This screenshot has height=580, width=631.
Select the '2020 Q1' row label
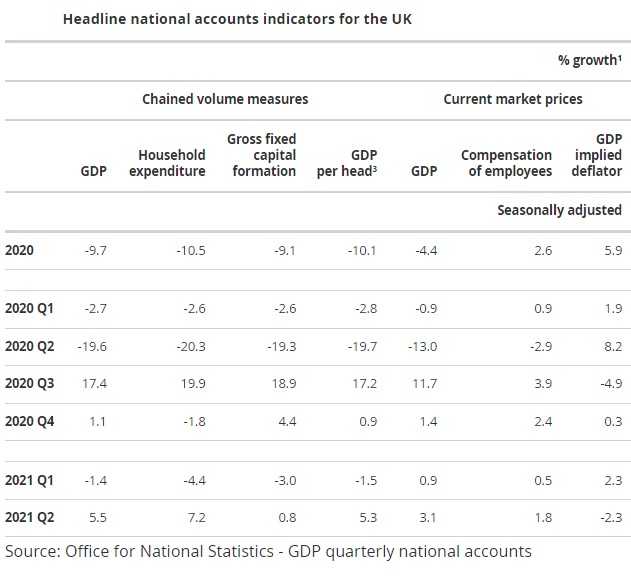tap(30, 309)
